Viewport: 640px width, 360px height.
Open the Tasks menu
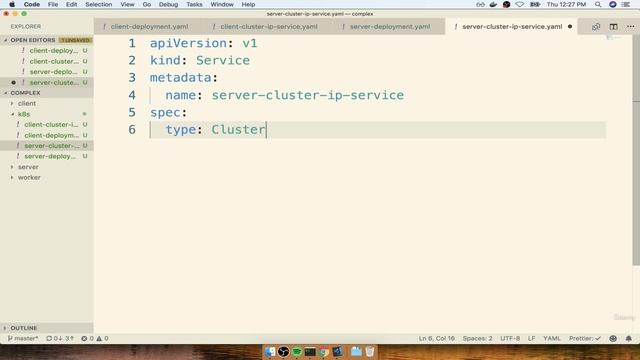click(194, 4)
